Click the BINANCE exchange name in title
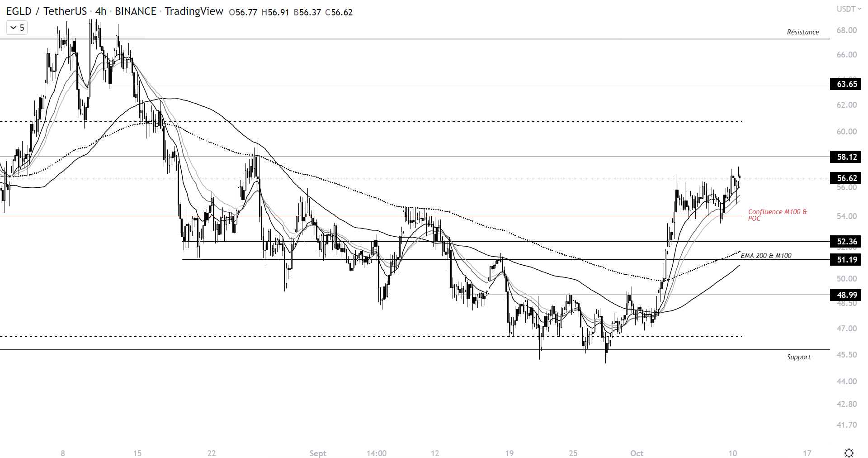Image resolution: width=868 pixels, height=458 pixels. 136,11
